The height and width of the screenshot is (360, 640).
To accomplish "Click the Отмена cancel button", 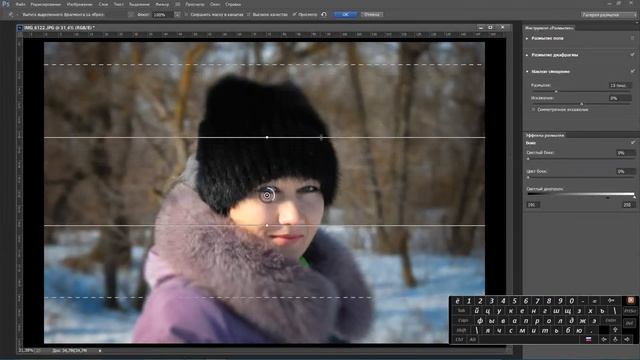I will pyautogui.click(x=371, y=15).
